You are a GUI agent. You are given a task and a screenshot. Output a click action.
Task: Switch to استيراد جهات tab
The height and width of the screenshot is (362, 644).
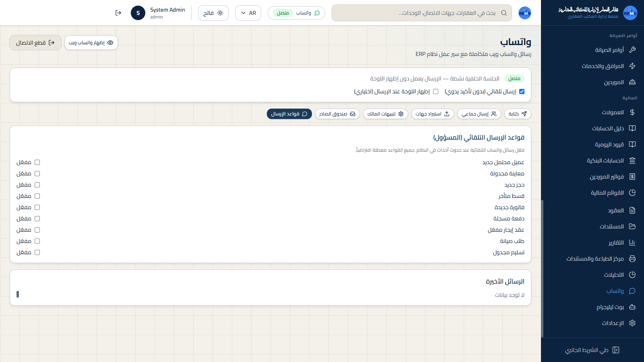coord(433,114)
